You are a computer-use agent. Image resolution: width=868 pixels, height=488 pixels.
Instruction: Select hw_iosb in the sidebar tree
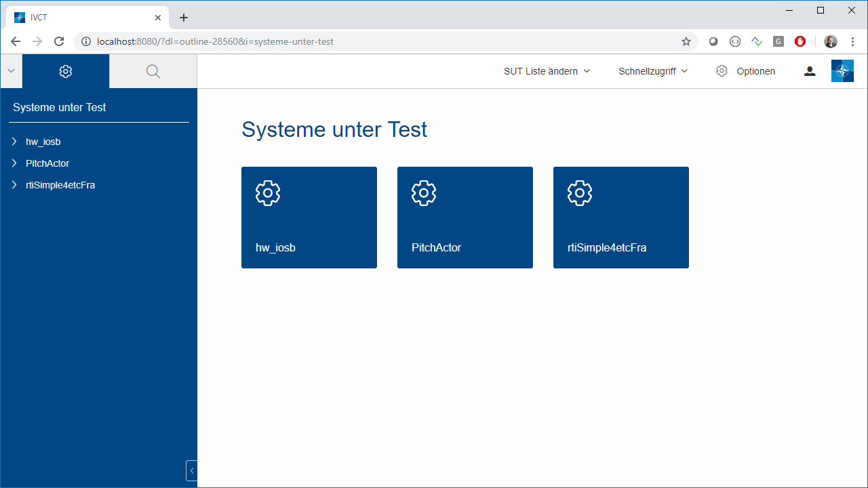(43, 142)
